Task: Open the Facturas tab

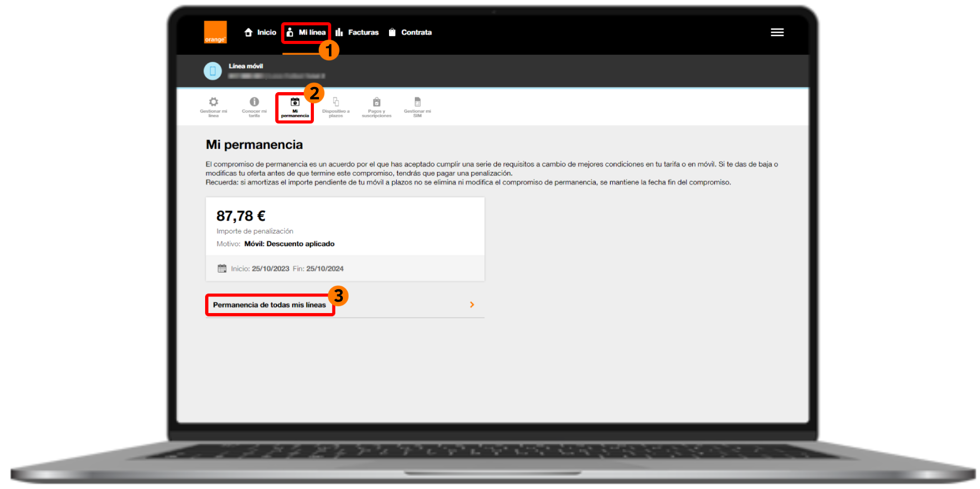Action: (357, 32)
